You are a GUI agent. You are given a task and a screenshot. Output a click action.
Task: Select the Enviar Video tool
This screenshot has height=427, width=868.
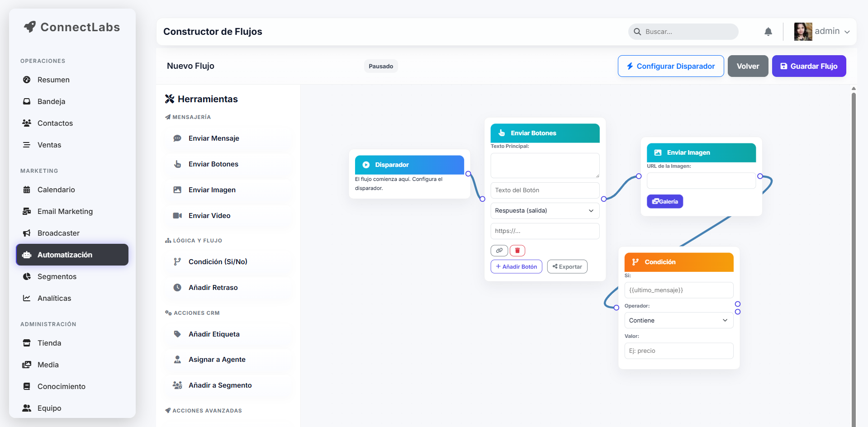tap(209, 215)
